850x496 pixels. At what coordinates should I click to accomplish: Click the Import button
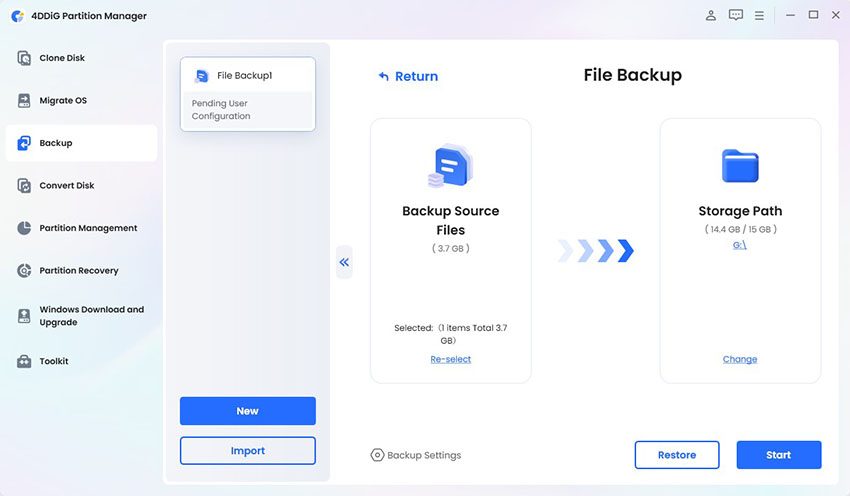[x=248, y=450]
